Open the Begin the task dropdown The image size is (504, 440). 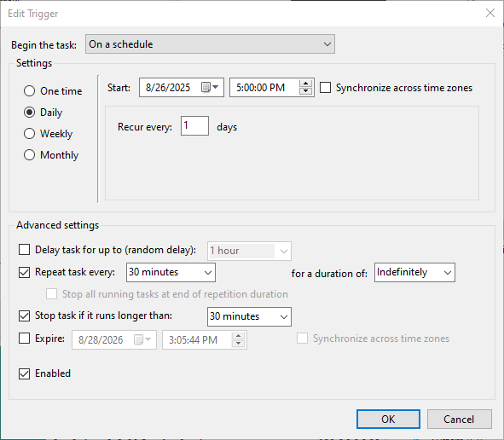click(210, 44)
